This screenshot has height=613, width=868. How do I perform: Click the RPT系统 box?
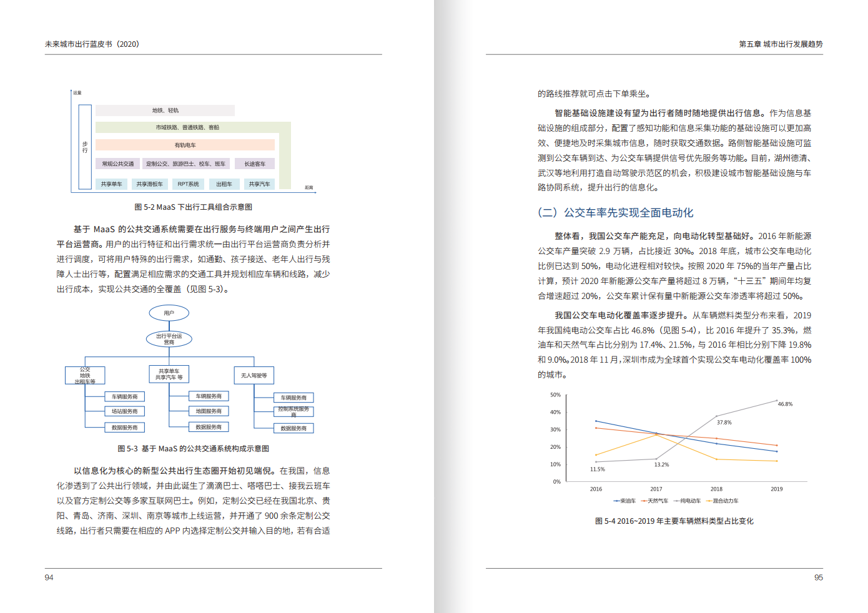point(188,184)
